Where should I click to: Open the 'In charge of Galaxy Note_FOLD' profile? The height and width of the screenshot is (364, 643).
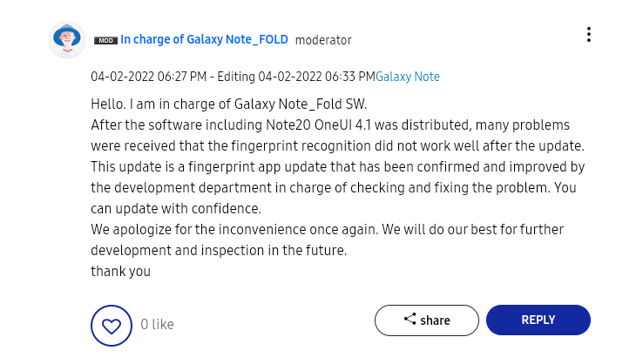[x=204, y=39]
